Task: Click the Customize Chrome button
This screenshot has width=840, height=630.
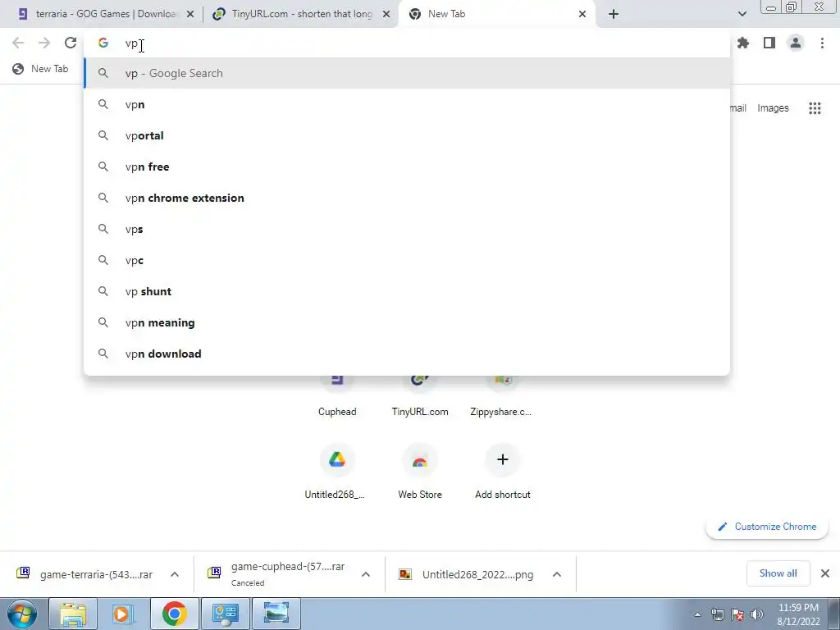Action: tap(767, 527)
